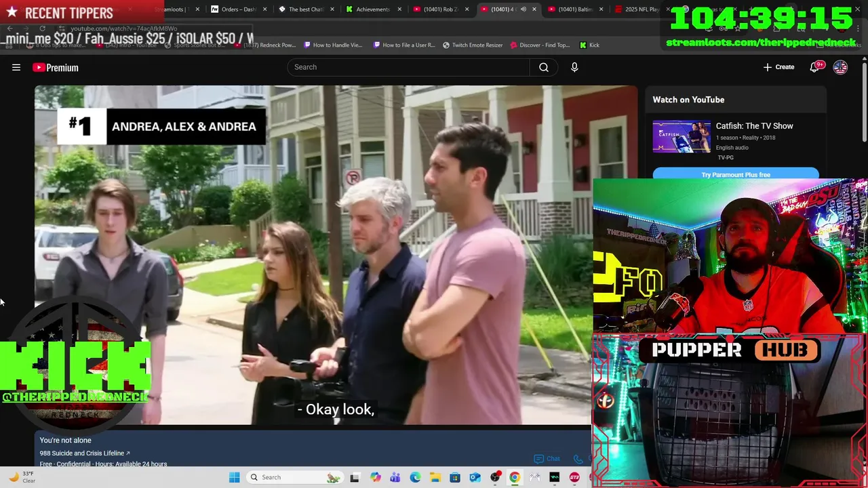Open the YouTube hamburger guide menu
This screenshot has height=488, width=868.
tap(16, 67)
